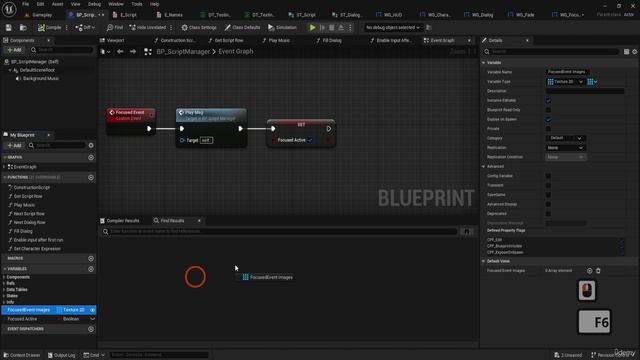Toggle Private checkbox

coord(548,129)
